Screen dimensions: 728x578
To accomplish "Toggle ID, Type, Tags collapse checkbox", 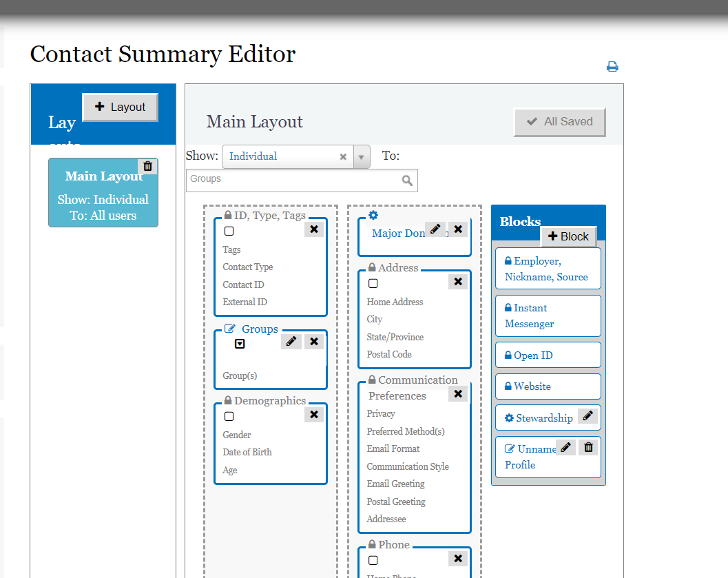I will tap(229, 231).
